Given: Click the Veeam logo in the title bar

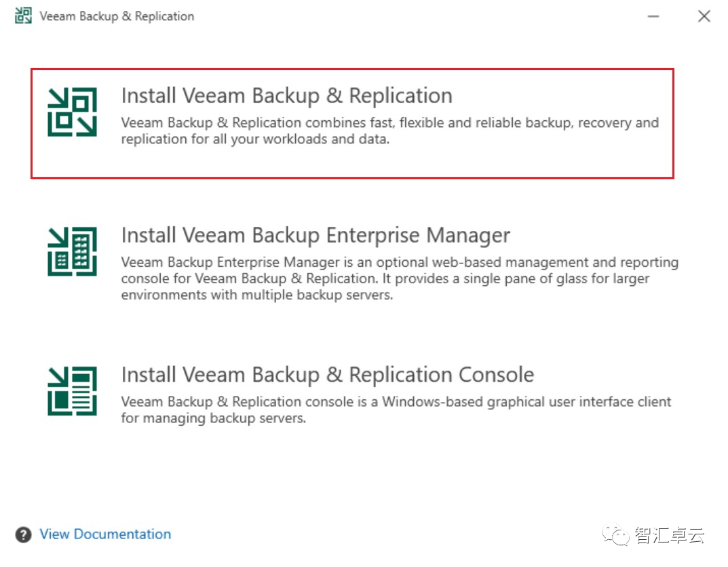Looking at the screenshot, I should pos(23,16).
